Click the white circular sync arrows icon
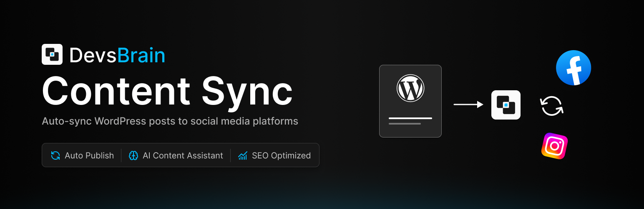The image size is (644, 209). coord(552,106)
